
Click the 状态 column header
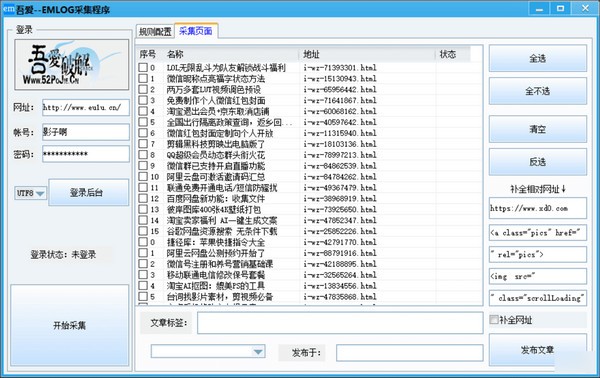click(x=453, y=54)
